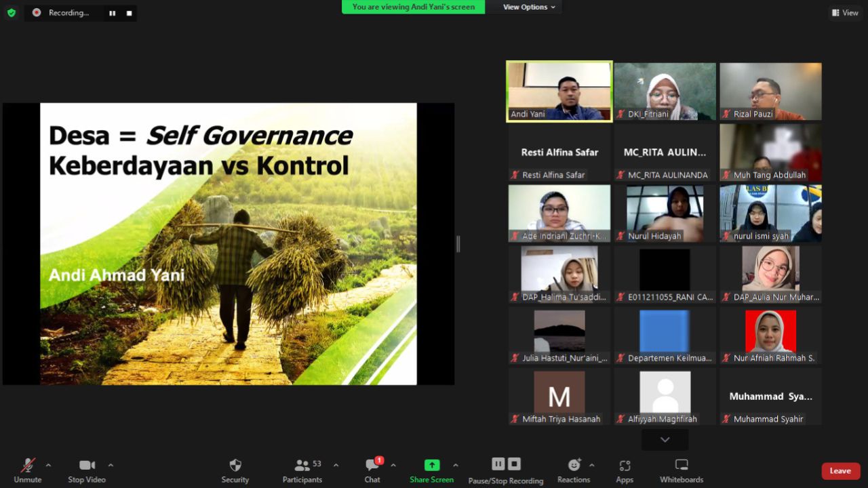This screenshot has height=488, width=868.
Task: Show more participants with down arrow
Action: (x=665, y=440)
